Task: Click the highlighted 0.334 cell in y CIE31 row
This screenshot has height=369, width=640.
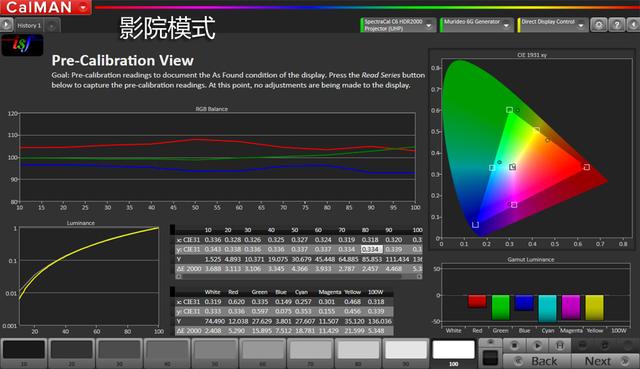Action: pyautogui.click(x=371, y=249)
